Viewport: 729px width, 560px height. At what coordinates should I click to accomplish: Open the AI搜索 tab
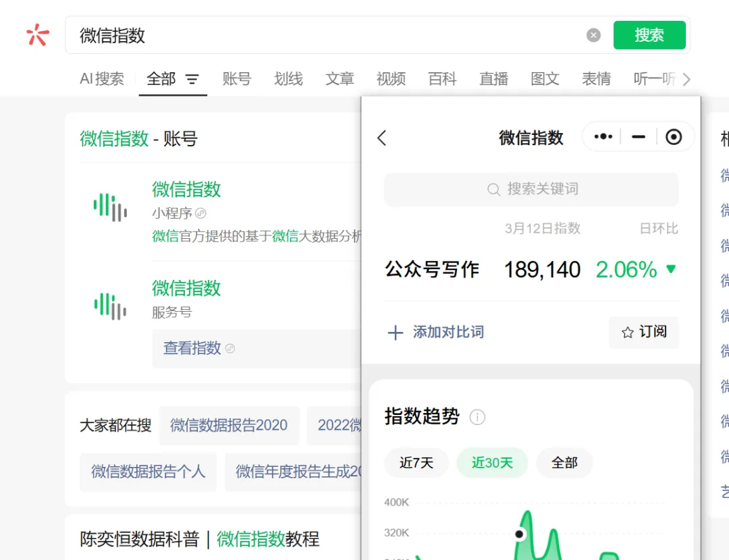tap(102, 79)
